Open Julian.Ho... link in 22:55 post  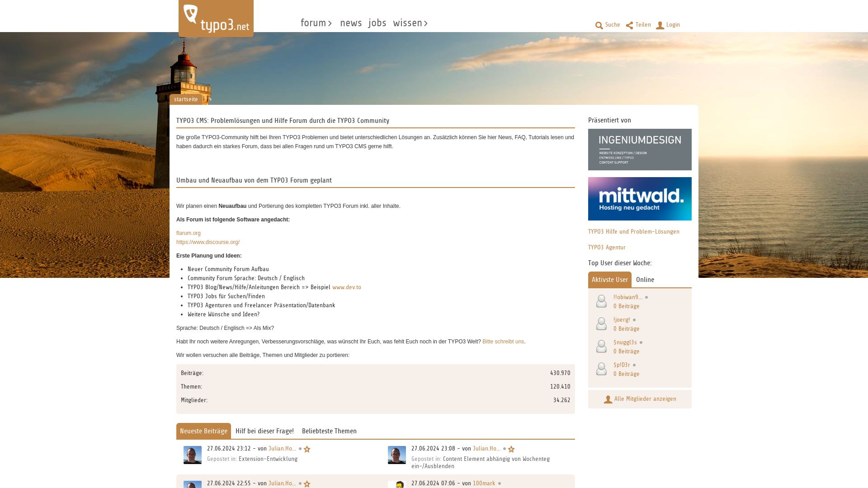[283, 483]
